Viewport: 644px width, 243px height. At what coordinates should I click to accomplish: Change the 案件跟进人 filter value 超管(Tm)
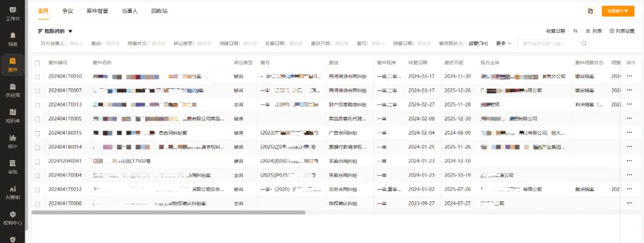(x=478, y=43)
